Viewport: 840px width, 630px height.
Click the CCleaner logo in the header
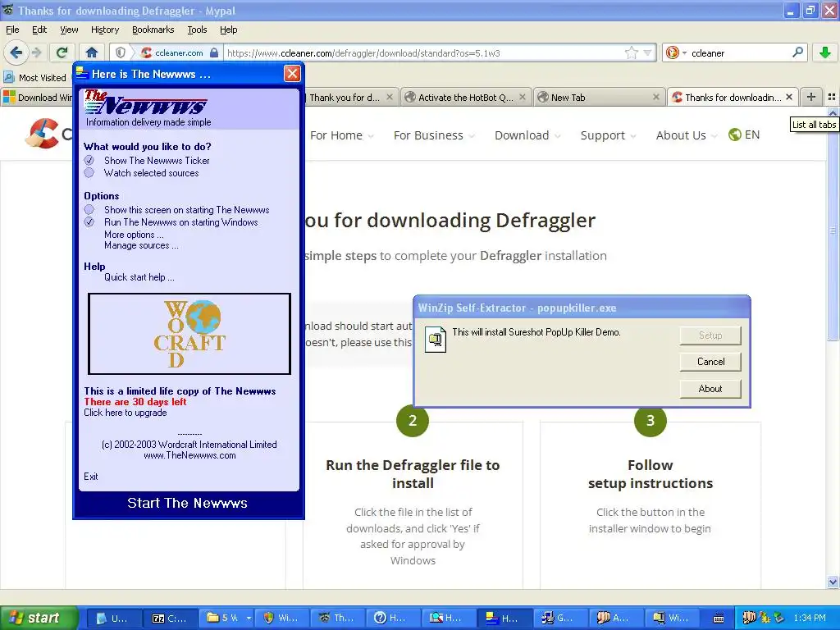coord(47,133)
